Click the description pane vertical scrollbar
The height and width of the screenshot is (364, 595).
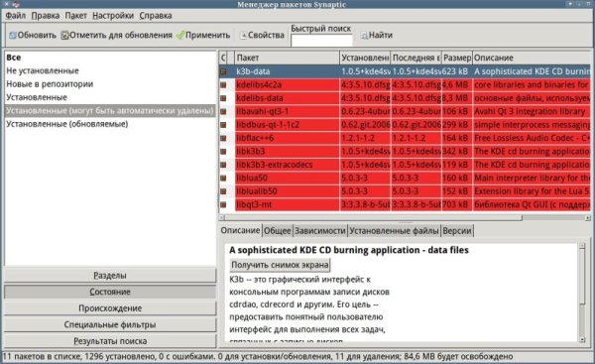582,278
